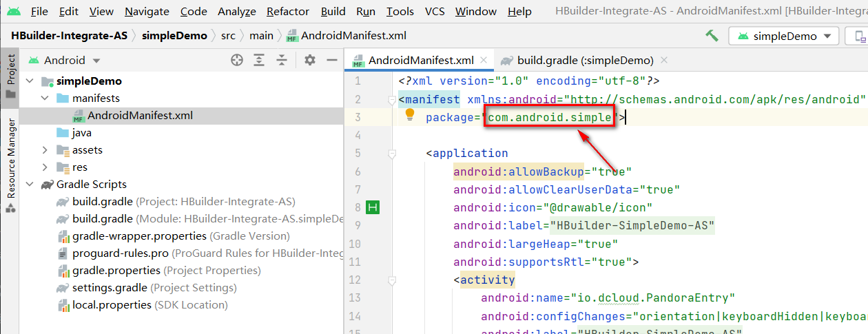This screenshot has width=868, height=334.
Task: Expand the assets folder
Action: click(45, 150)
